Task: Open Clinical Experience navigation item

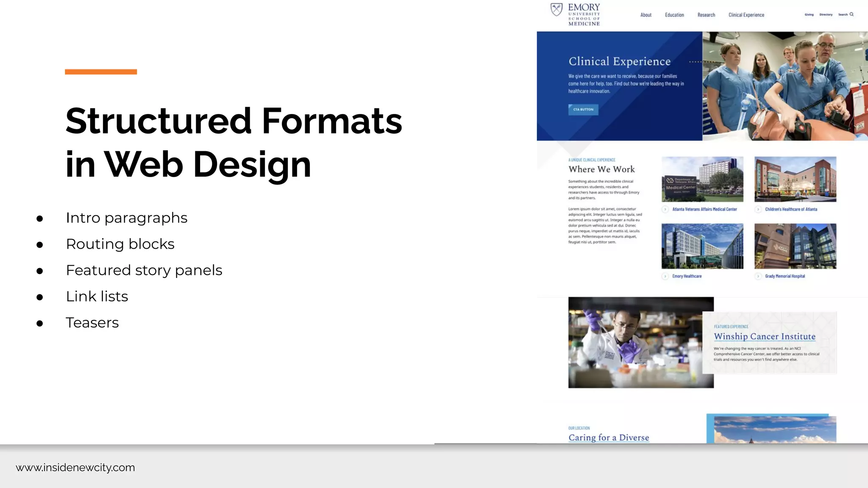Action: (746, 15)
